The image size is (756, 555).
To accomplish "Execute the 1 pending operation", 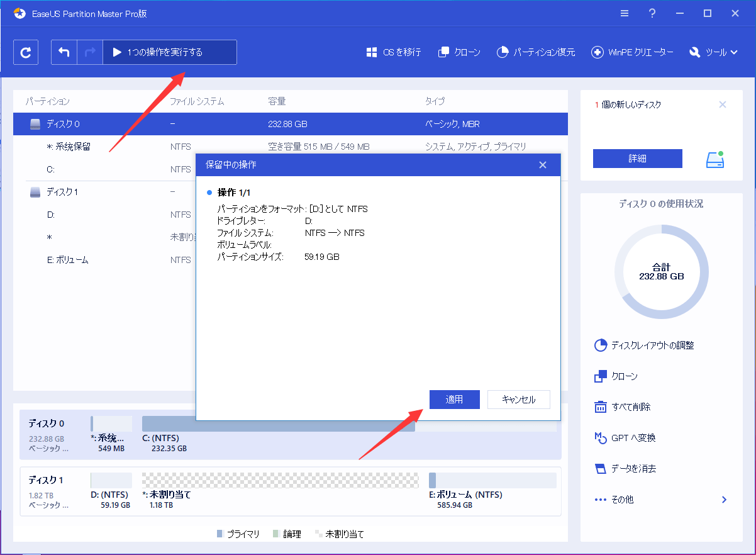I will (170, 52).
